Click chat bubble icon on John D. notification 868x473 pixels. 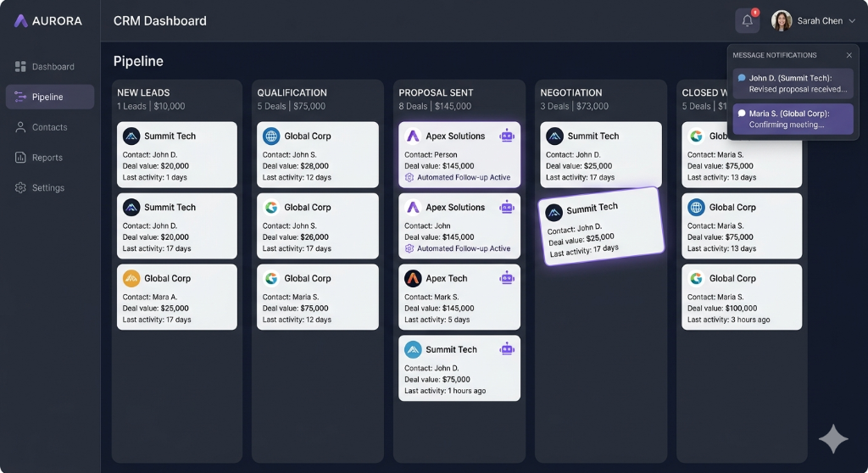tap(742, 78)
